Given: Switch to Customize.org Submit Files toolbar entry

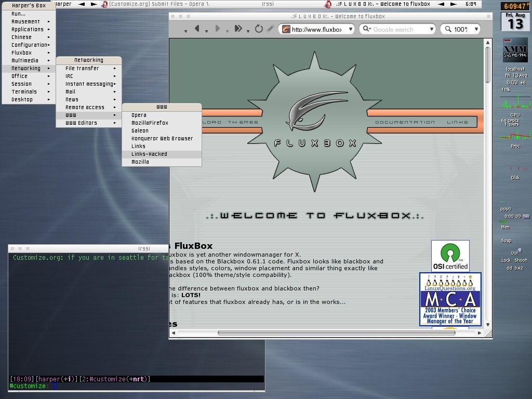Looking at the screenshot, I should click(159, 4).
